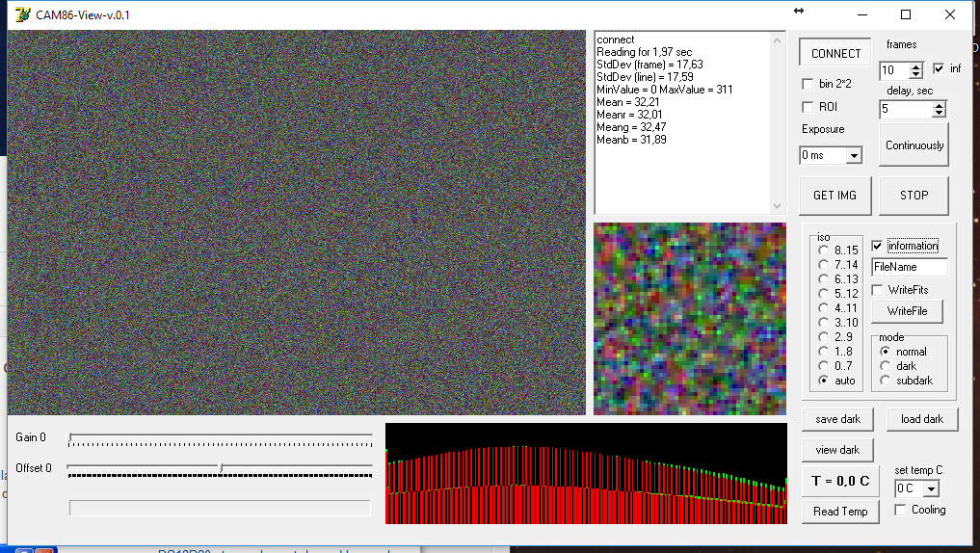
Task: Select dark mode radio button
Action: coord(885,366)
